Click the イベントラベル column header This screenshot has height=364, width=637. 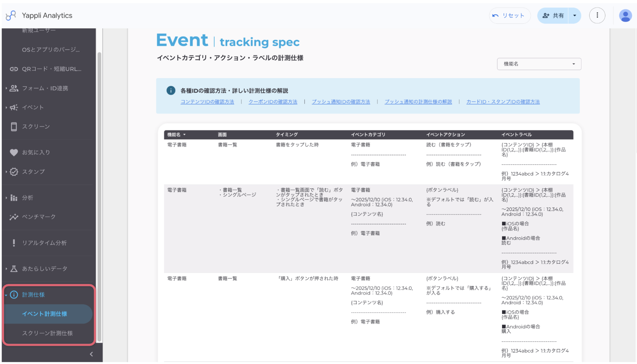point(516,135)
